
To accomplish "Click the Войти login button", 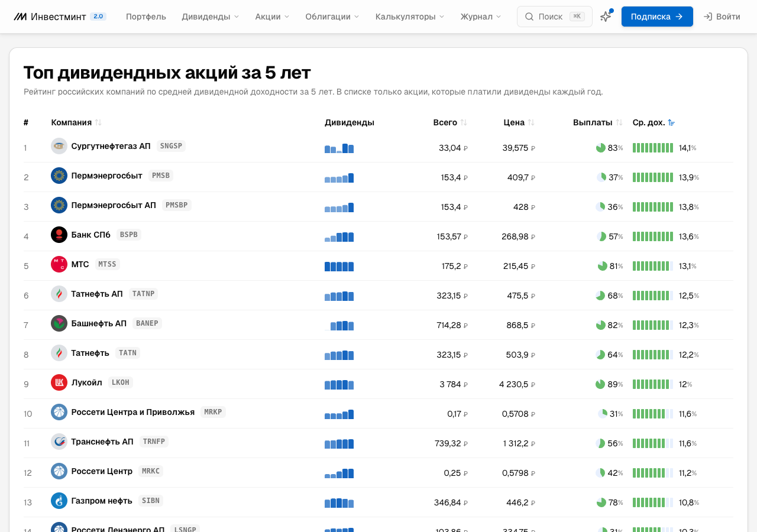I will click(722, 17).
